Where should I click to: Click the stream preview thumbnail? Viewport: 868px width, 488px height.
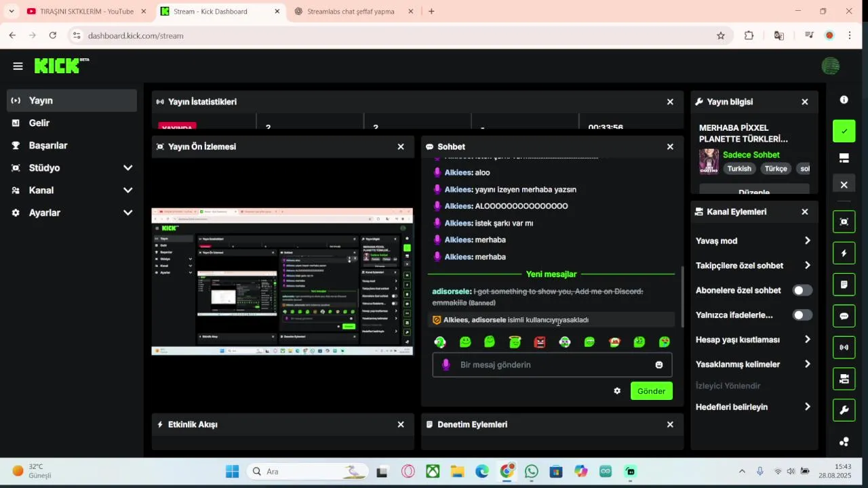[x=282, y=281]
